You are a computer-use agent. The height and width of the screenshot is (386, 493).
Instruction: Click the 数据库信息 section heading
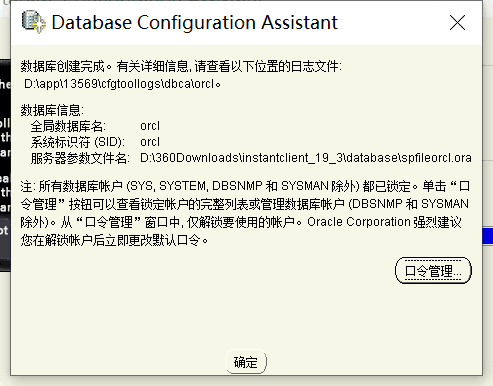click(x=52, y=110)
